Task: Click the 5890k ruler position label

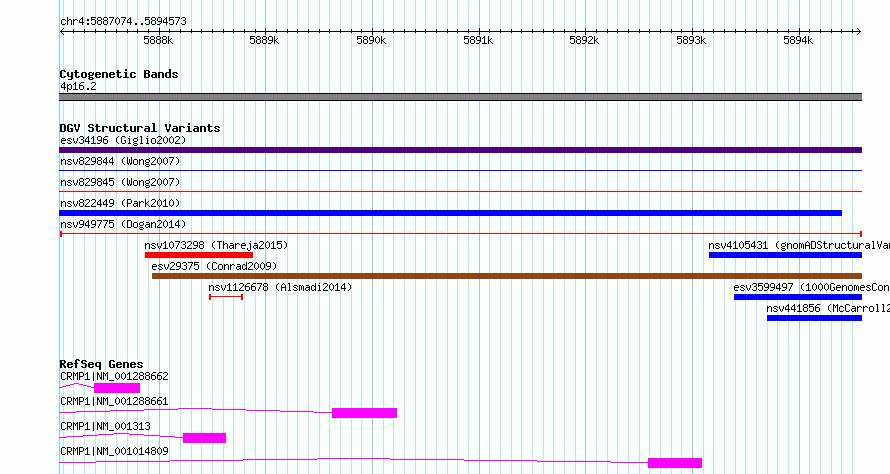Action: click(371, 40)
